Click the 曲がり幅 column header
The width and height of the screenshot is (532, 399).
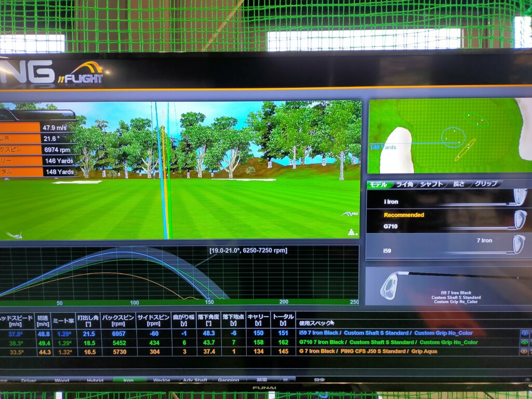[183, 320]
